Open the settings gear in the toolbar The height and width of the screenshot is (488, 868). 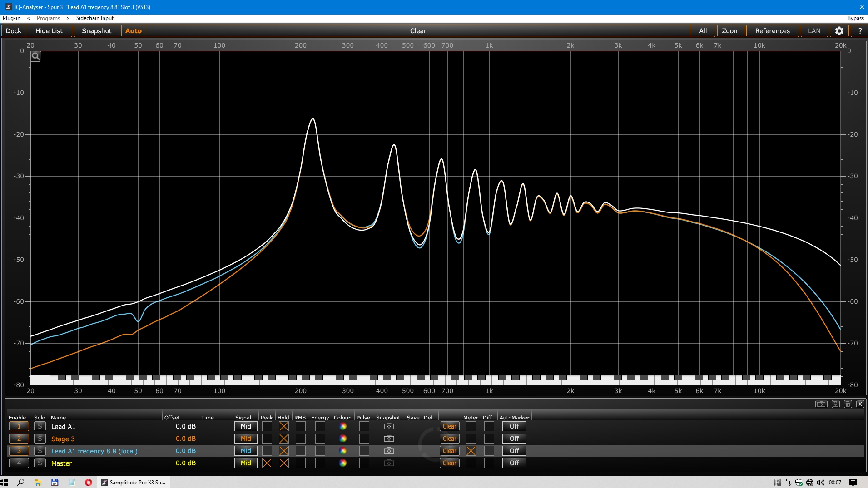click(x=839, y=31)
